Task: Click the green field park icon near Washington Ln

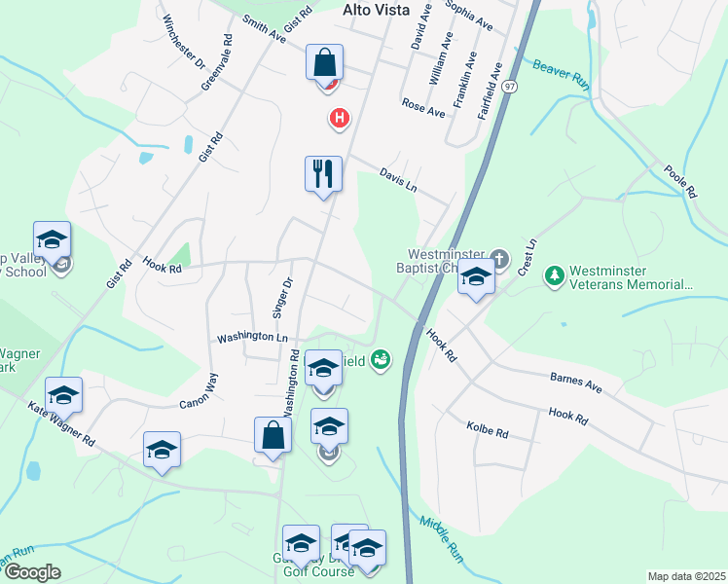Action: 381,361
